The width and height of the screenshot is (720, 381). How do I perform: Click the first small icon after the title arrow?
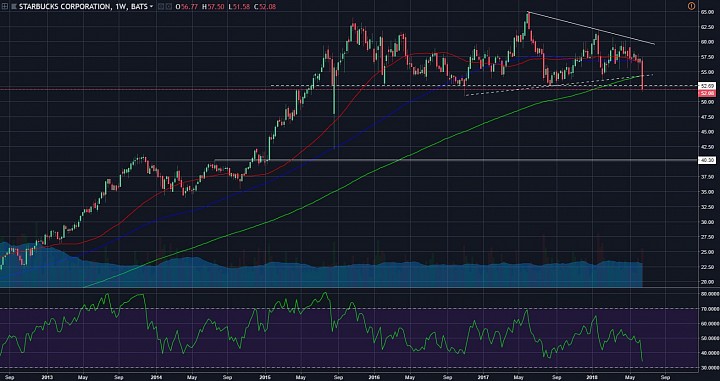point(160,6)
